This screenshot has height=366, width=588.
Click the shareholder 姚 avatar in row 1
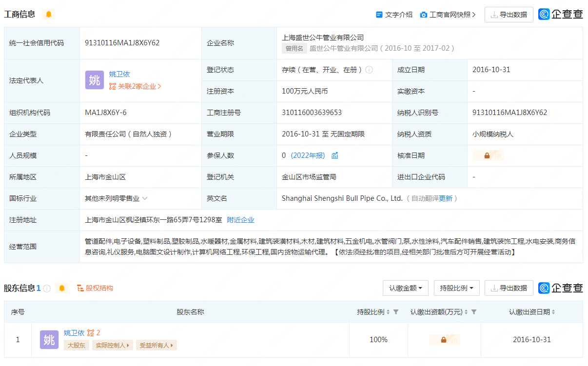click(49, 340)
